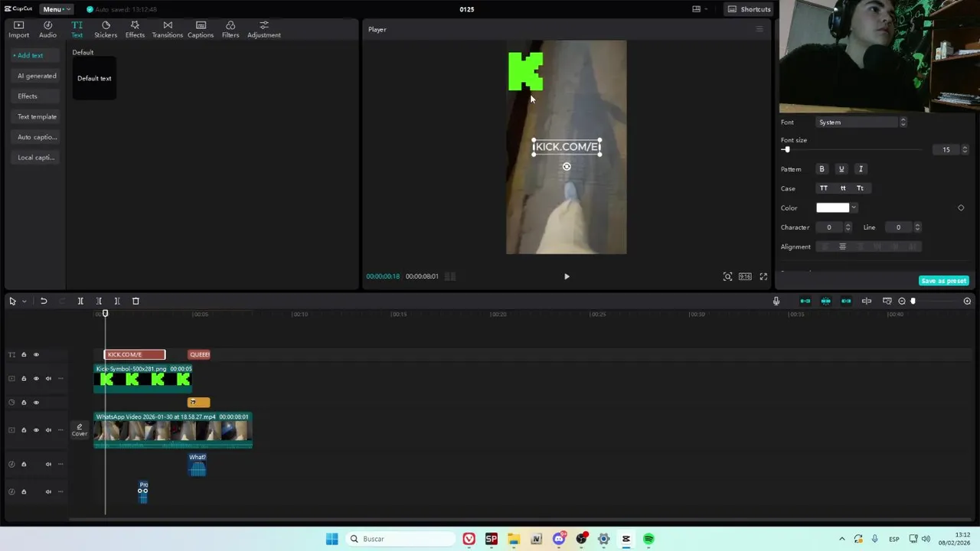The image size is (980, 551).
Task: Step the font size stepper arrows
Action: [965, 150]
